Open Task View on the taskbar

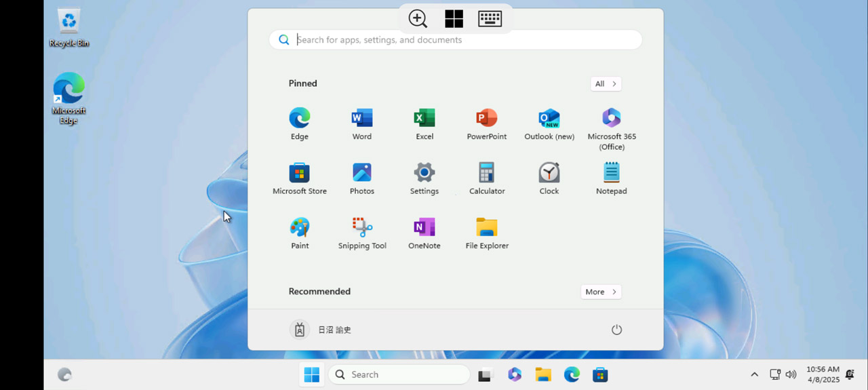485,374
